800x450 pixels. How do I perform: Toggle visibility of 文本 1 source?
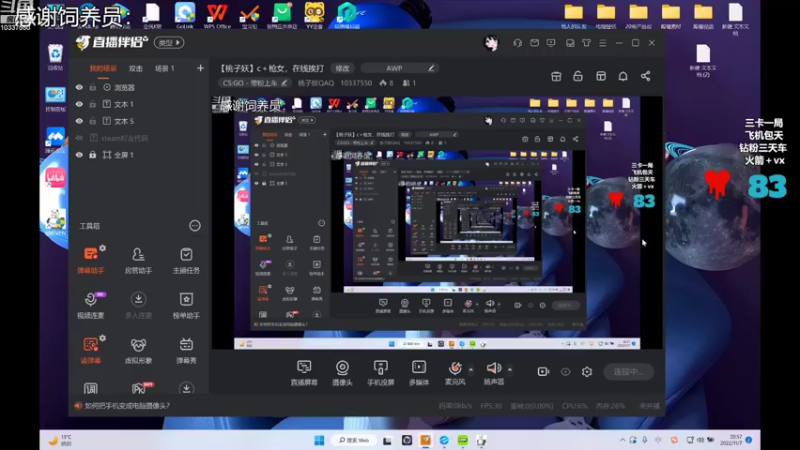79,104
